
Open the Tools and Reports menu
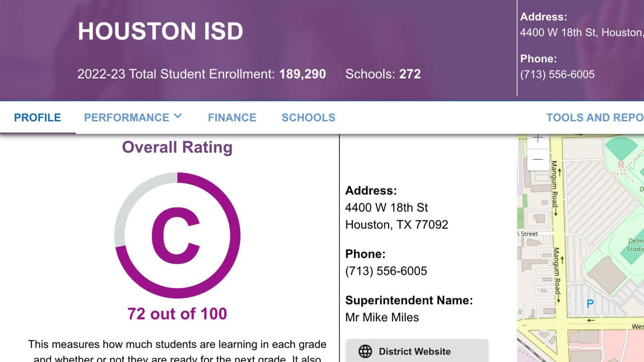click(594, 118)
